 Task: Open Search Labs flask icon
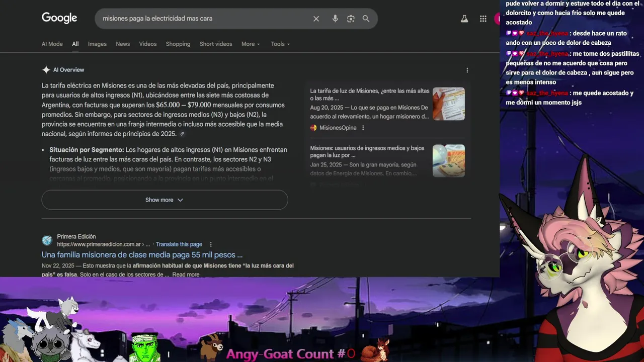[464, 19]
